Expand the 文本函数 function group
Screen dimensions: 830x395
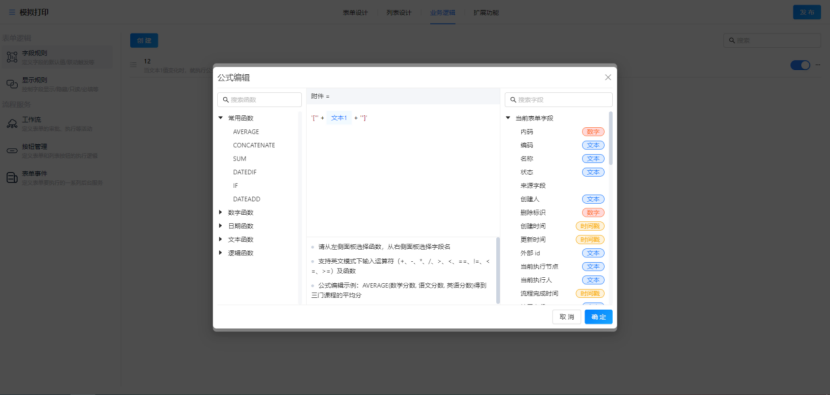[x=221, y=239]
